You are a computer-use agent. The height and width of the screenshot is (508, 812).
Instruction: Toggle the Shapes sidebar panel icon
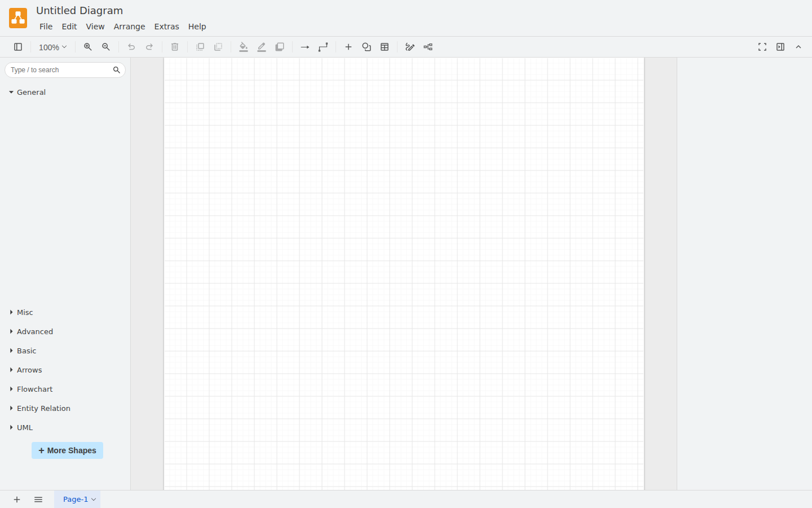pos(18,47)
